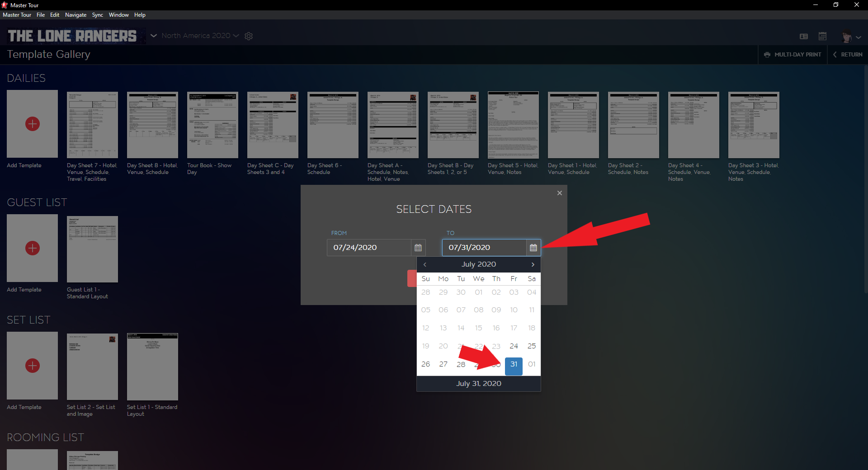Screen dimensions: 868x470
Task: Open Day Sheet B template thumbnail
Action: [x=453, y=125]
